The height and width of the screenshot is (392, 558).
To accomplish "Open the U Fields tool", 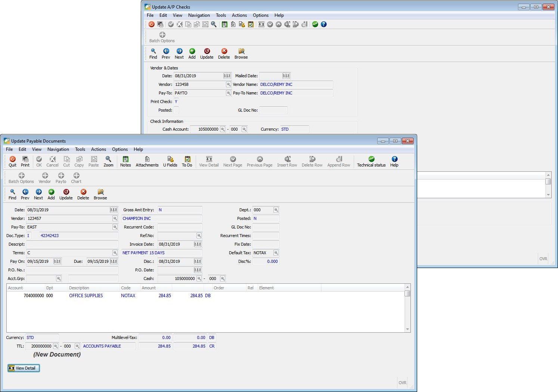I will point(170,161).
